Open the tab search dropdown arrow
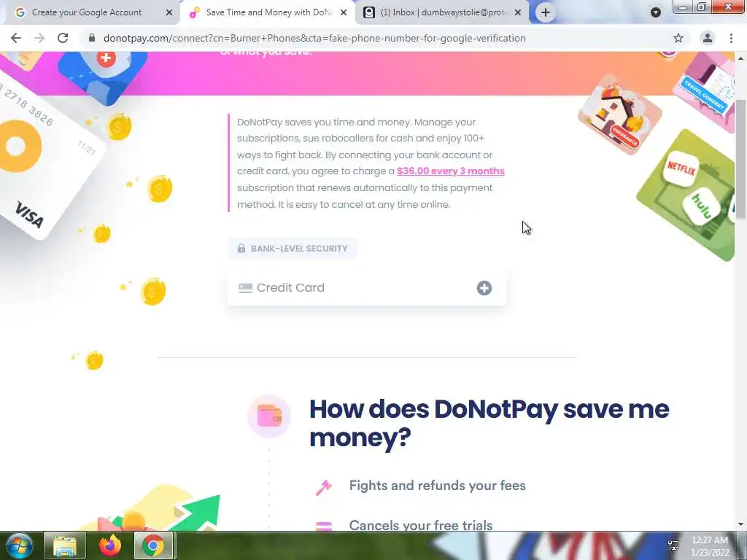The height and width of the screenshot is (560, 747). pos(656,12)
